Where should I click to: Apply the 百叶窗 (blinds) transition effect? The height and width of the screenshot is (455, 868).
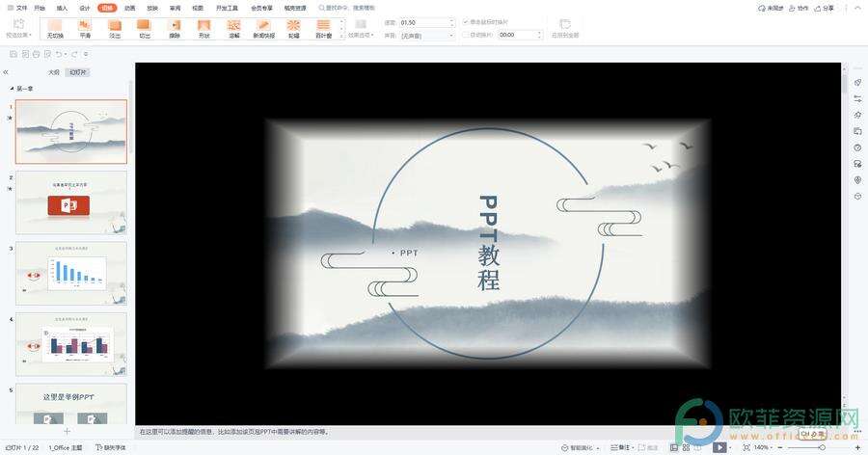(323, 28)
